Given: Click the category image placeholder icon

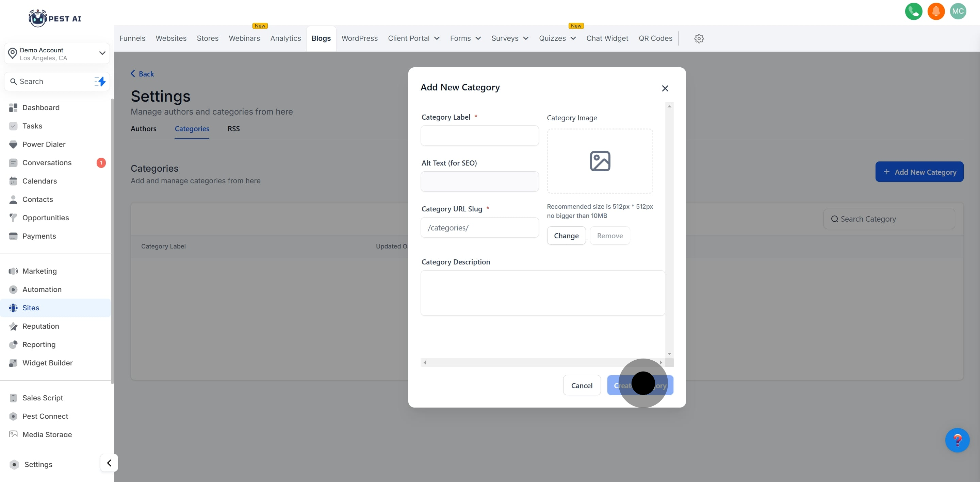Looking at the screenshot, I should 600,161.
